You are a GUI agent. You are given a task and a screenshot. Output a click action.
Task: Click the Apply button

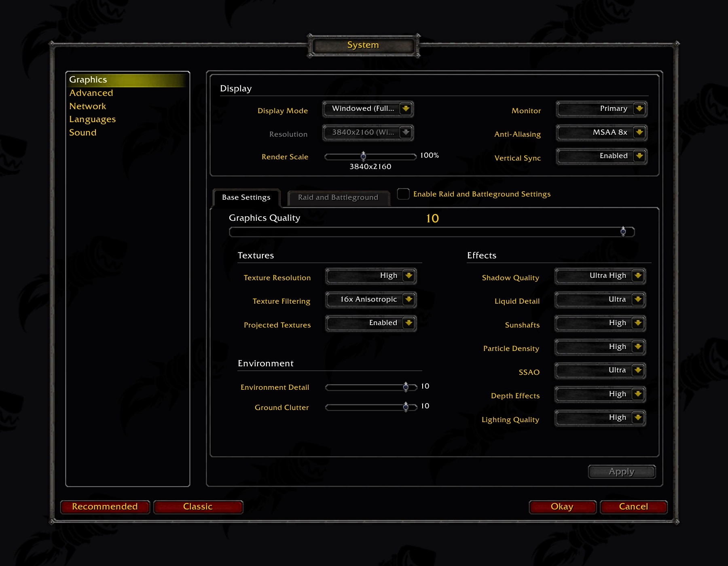pos(621,471)
